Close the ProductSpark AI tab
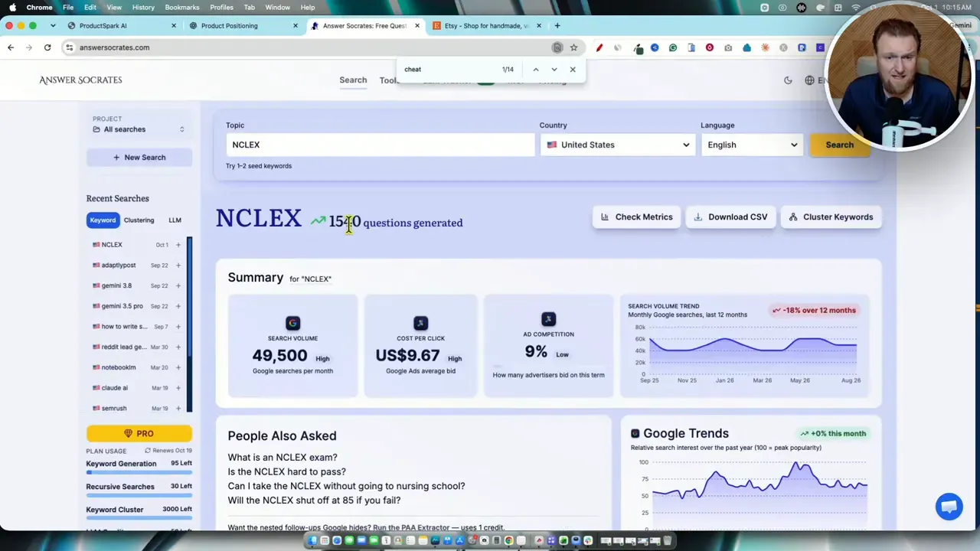The image size is (980, 551). click(174, 26)
